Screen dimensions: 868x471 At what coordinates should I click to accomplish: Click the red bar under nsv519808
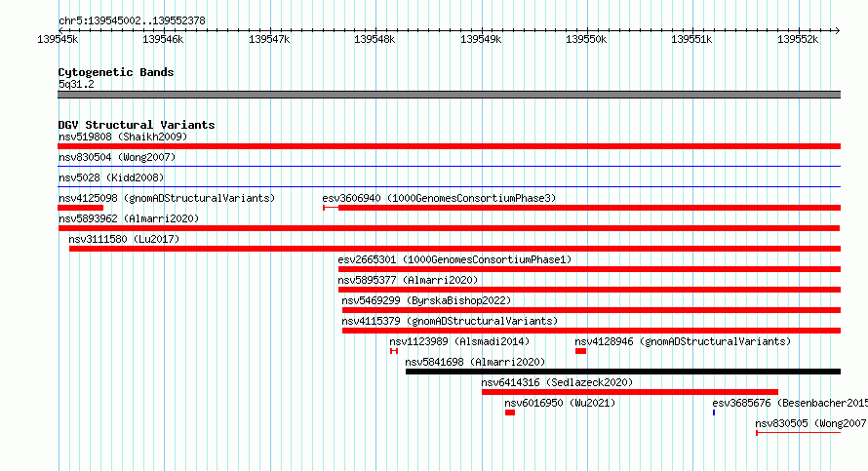(449, 146)
